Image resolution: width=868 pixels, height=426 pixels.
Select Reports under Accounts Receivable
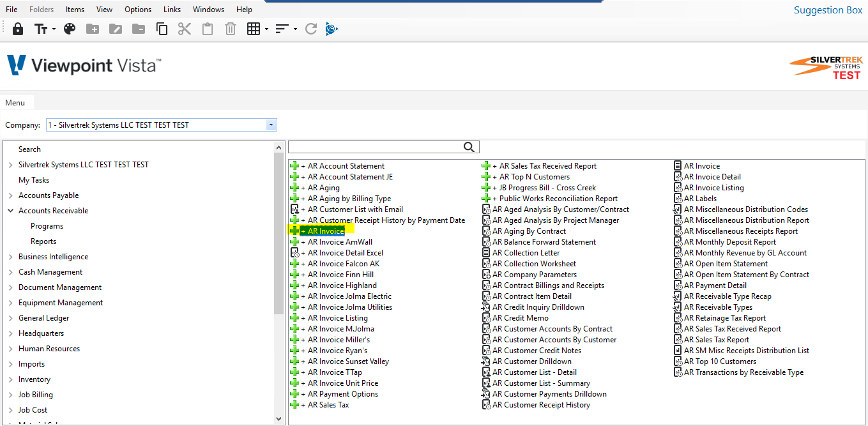pyautogui.click(x=43, y=241)
